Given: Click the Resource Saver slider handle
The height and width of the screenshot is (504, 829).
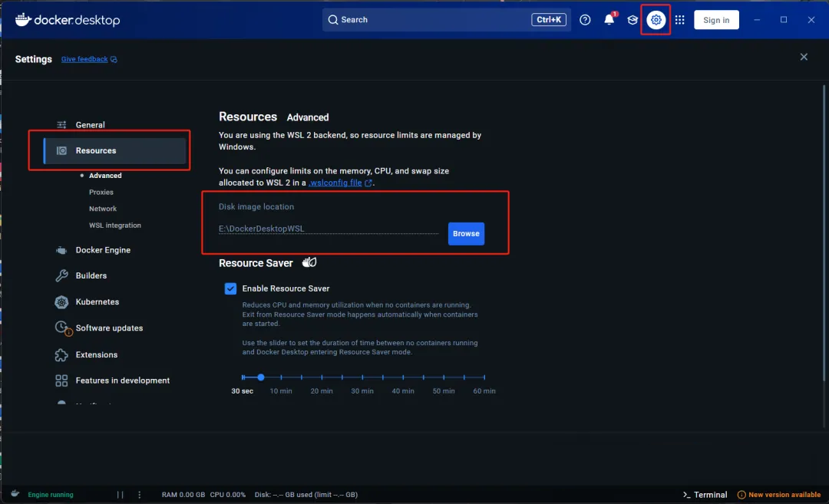Looking at the screenshot, I should pyautogui.click(x=261, y=377).
